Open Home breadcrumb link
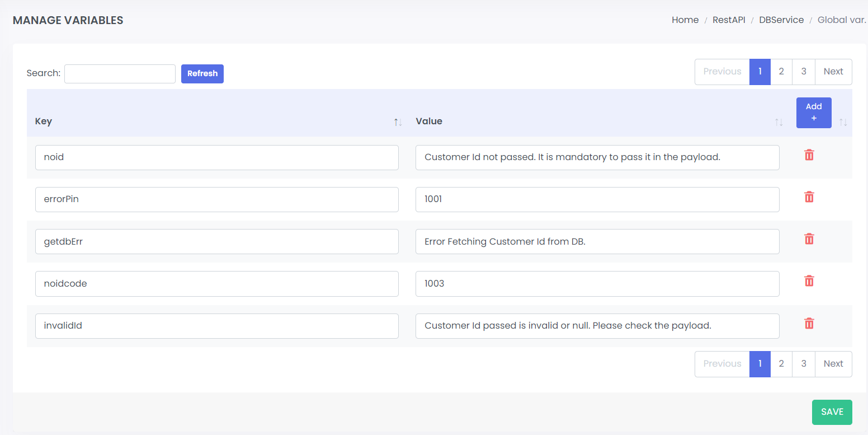Screen dimensions: 868x435 click(685, 20)
